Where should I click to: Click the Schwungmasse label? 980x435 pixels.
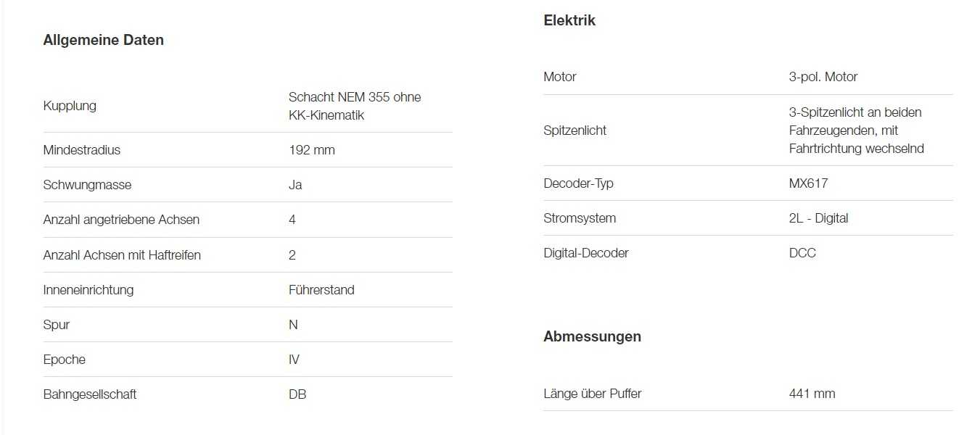pos(87,185)
